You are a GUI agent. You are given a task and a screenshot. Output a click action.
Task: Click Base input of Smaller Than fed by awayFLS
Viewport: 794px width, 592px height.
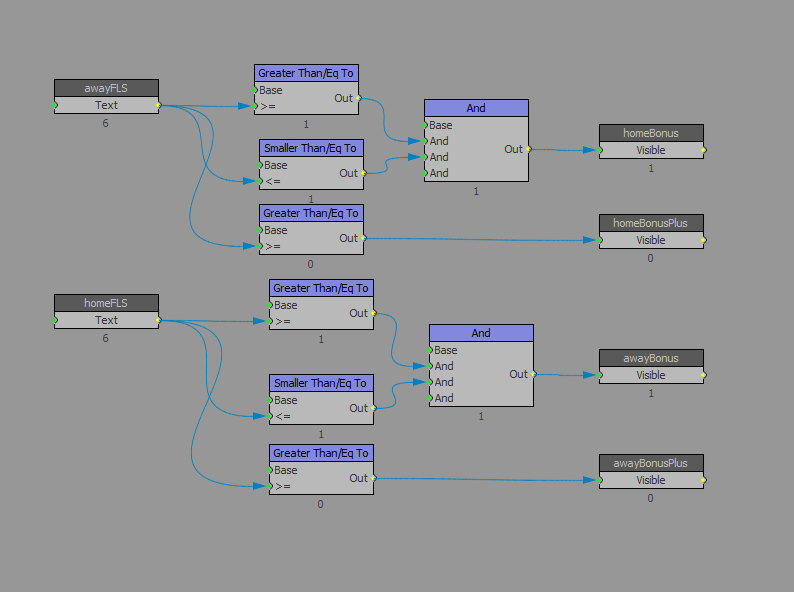click(x=260, y=165)
